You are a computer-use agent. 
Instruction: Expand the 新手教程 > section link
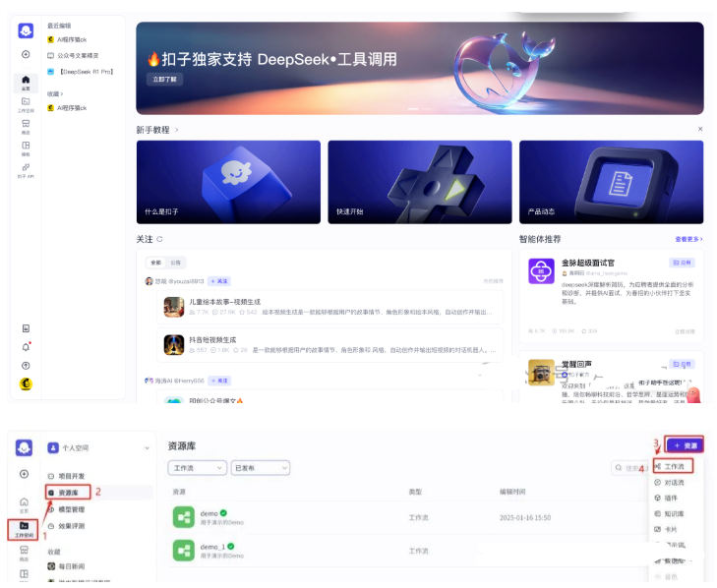(157, 130)
